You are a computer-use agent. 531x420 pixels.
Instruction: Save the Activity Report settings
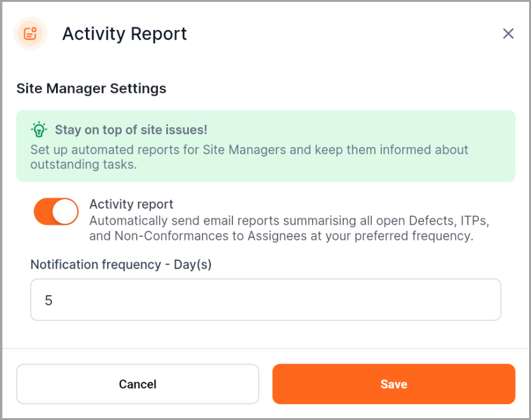pos(393,384)
